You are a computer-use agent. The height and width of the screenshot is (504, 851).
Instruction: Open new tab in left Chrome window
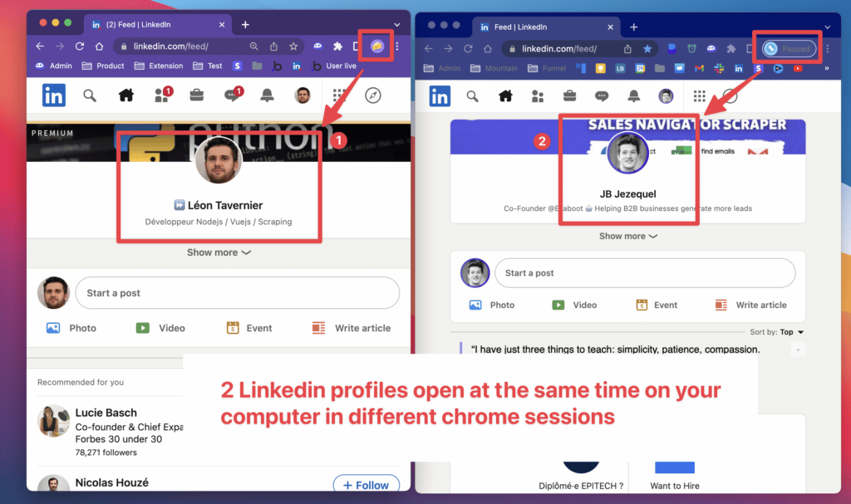(245, 25)
